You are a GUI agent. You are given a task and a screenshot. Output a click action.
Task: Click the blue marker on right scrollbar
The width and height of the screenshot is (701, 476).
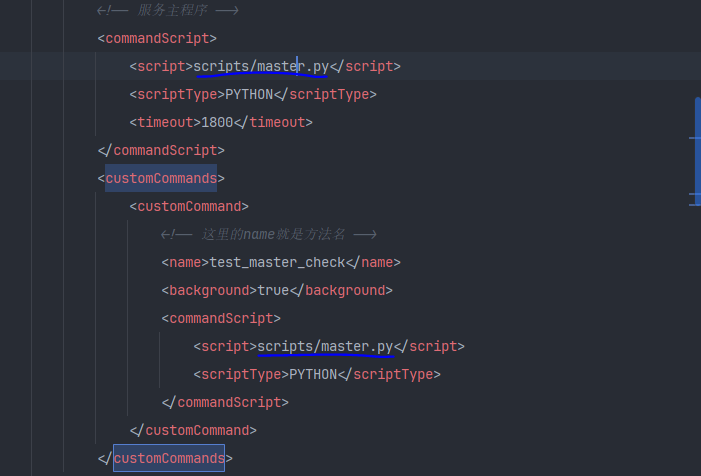(x=696, y=150)
